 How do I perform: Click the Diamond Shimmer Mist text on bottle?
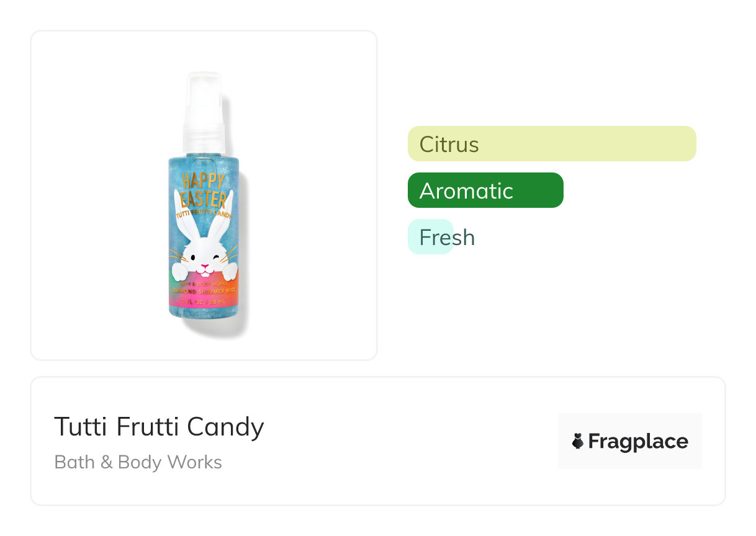204,290
